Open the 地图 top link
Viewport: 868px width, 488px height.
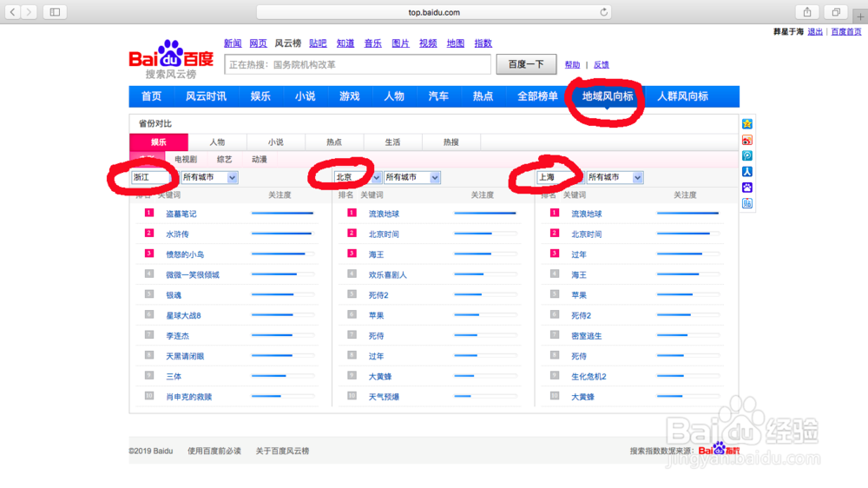tap(456, 43)
